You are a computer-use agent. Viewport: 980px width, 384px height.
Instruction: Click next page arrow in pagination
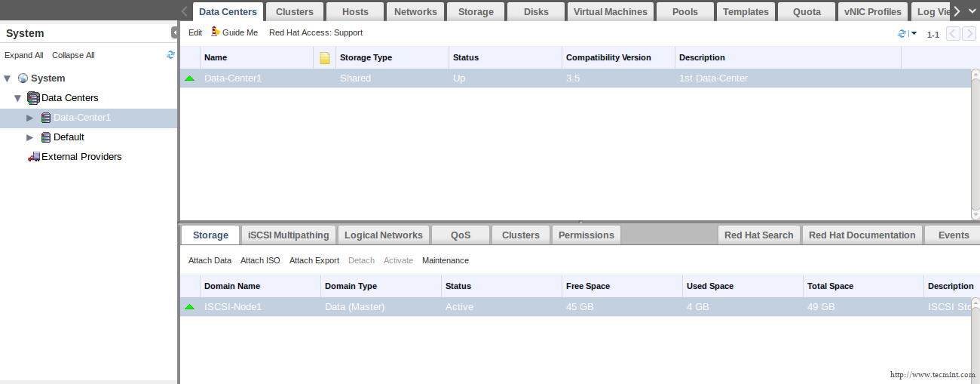pyautogui.click(x=969, y=34)
